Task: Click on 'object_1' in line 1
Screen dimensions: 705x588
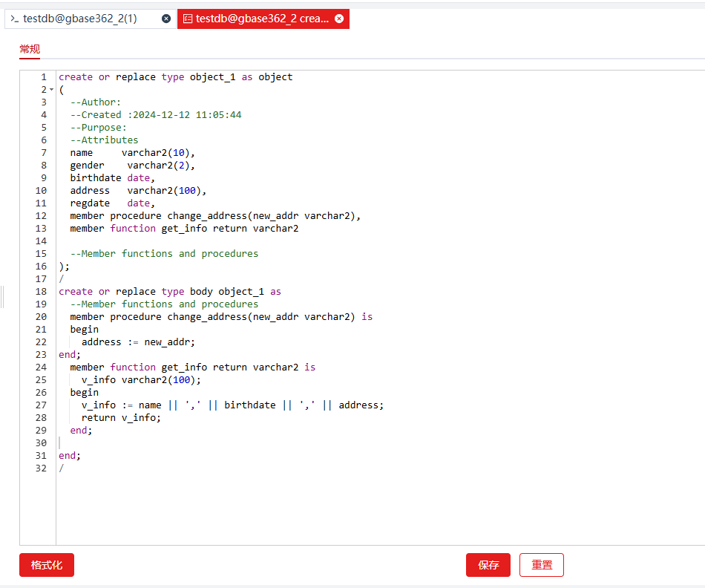Action: pyautogui.click(x=212, y=77)
